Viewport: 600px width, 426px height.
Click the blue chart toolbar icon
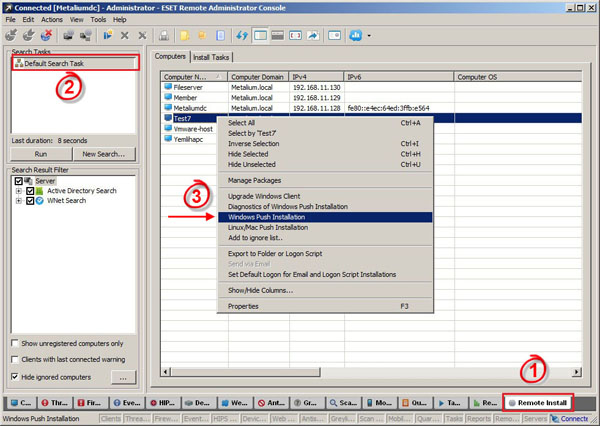coord(355,36)
